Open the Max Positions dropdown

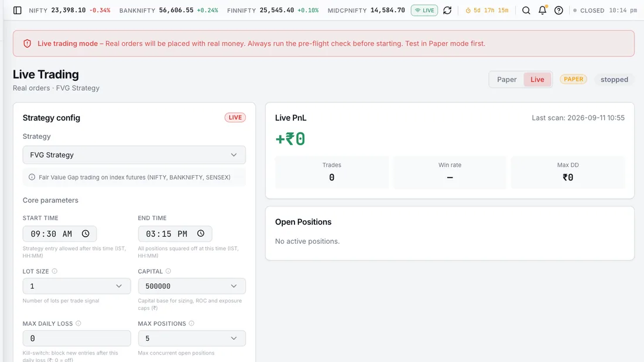pyautogui.click(x=192, y=338)
